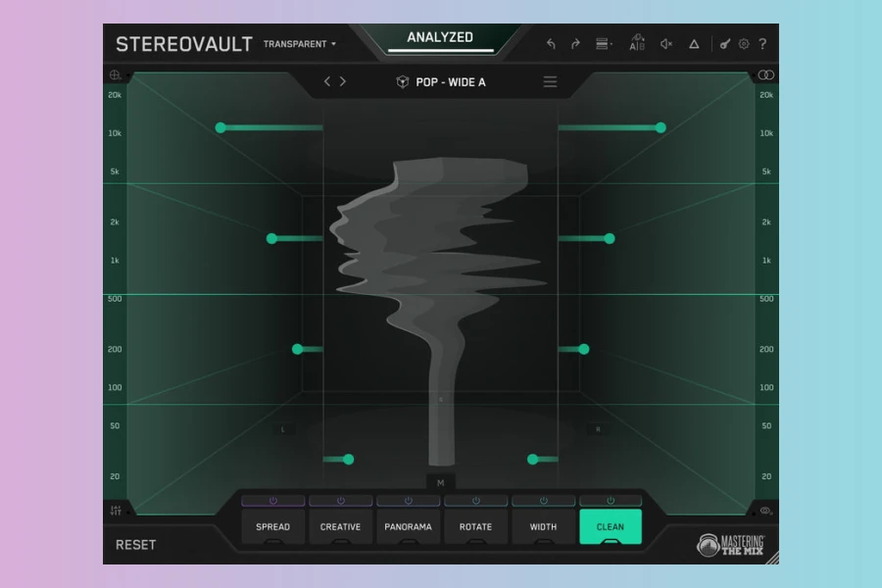Select the CREATIVE tab
The height and width of the screenshot is (588, 882).
coord(341,526)
